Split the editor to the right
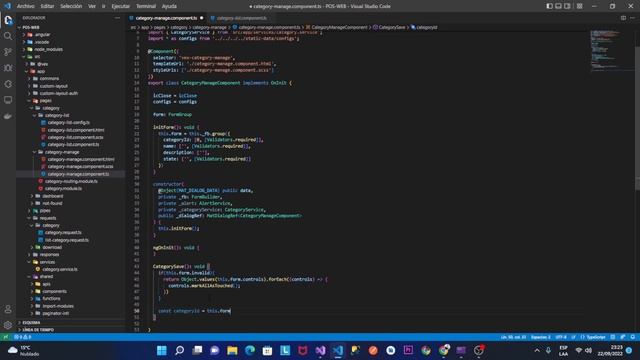Viewport: 640px width, 360px height. pyautogui.click(x=623, y=18)
